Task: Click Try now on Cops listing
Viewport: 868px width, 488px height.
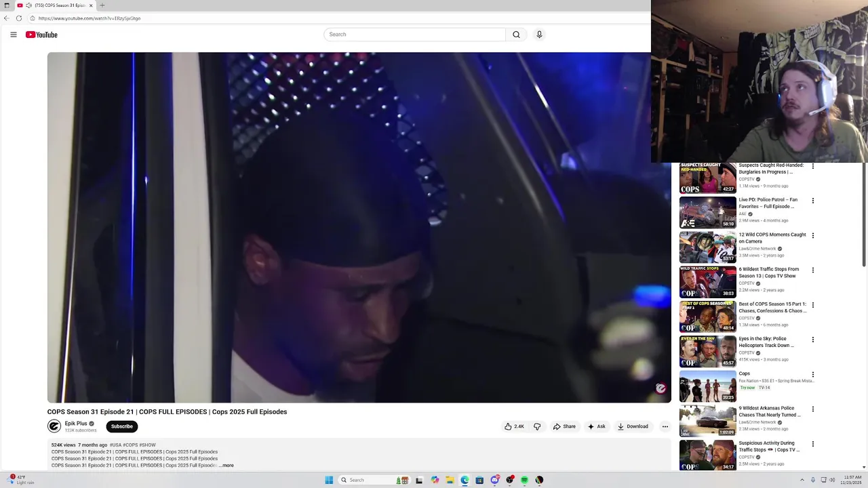Action: (747, 388)
